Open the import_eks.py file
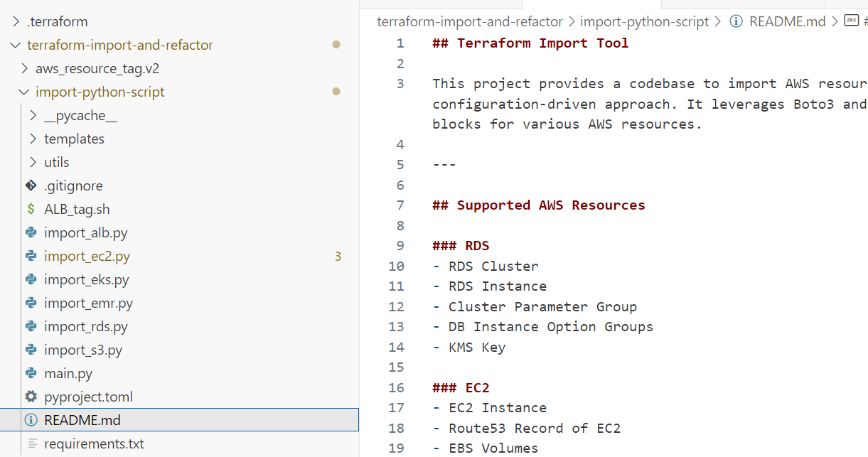Image resolution: width=868 pixels, height=457 pixels. click(x=86, y=280)
